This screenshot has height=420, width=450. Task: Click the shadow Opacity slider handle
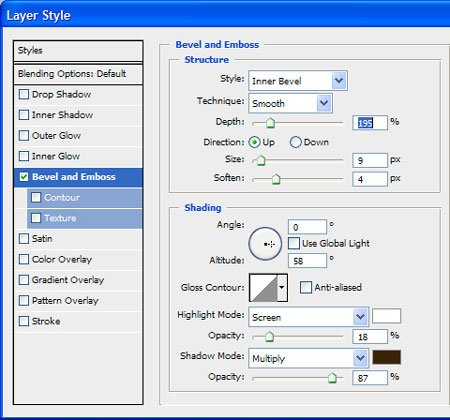332,378
